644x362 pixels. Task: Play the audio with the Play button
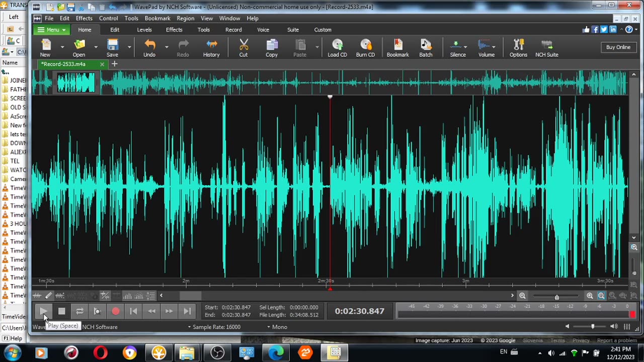(x=43, y=311)
